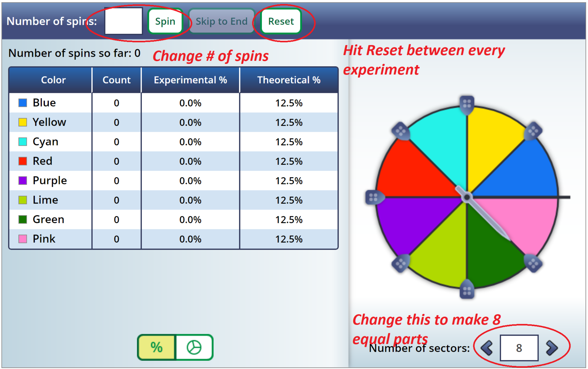Click the Number of spins input box
Image resolution: width=588 pixels, height=369 pixels.
124,21
